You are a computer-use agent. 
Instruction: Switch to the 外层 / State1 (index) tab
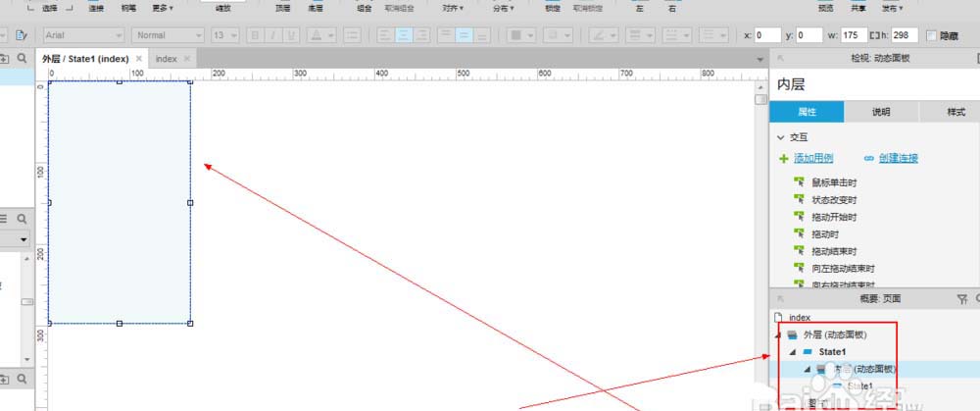coord(85,59)
